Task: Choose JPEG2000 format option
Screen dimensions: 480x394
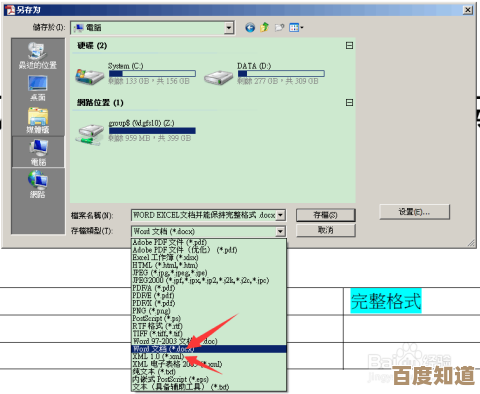Action: [x=209, y=280]
